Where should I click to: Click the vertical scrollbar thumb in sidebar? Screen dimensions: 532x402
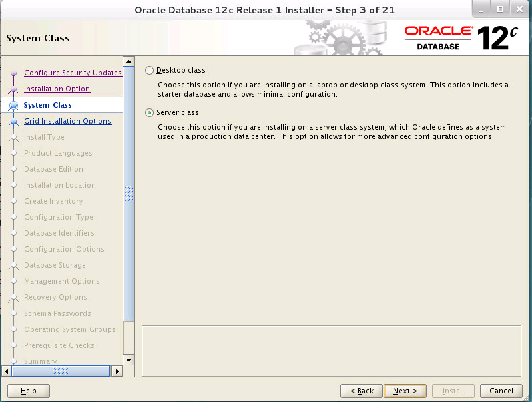[129, 194]
